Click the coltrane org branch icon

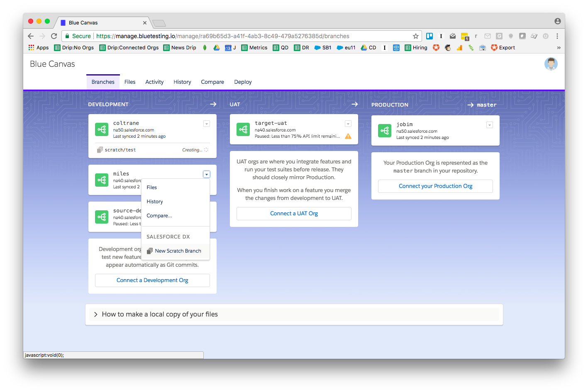[102, 129]
